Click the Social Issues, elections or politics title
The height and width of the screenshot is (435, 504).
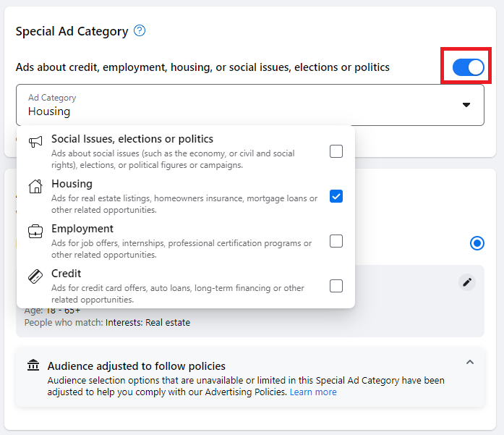[x=132, y=139]
